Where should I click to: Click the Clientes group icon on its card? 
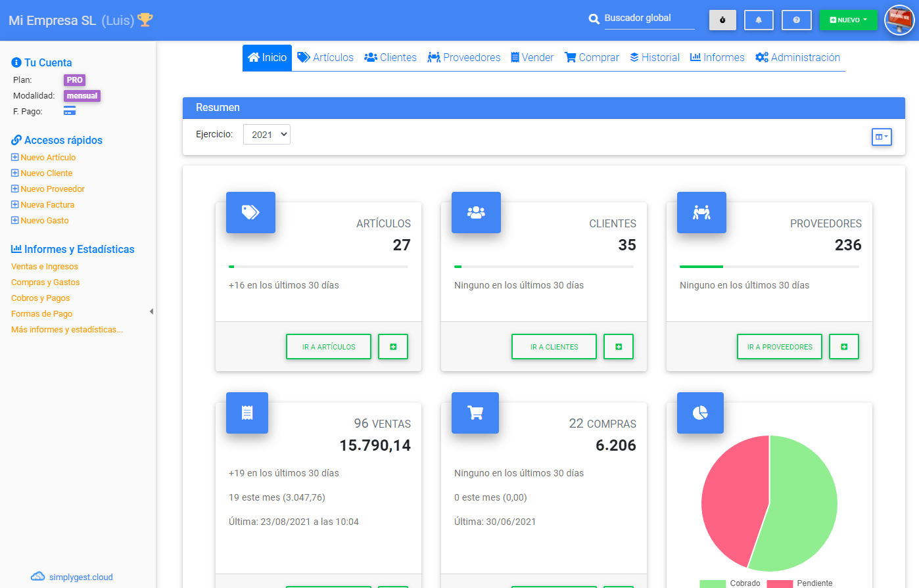[x=476, y=212]
